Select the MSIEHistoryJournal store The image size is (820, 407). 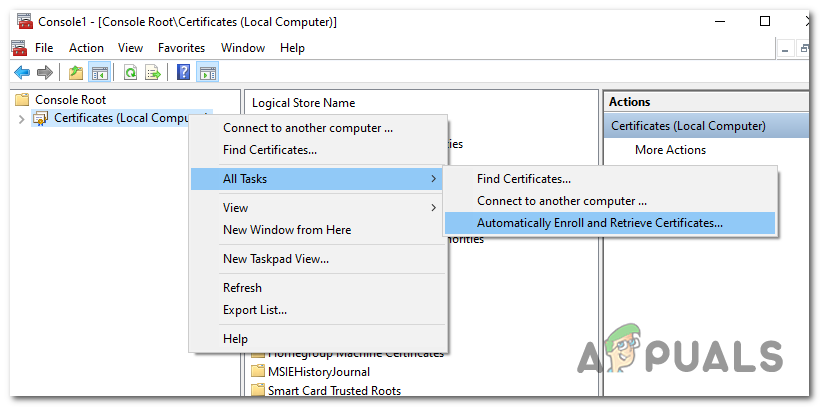(x=318, y=372)
